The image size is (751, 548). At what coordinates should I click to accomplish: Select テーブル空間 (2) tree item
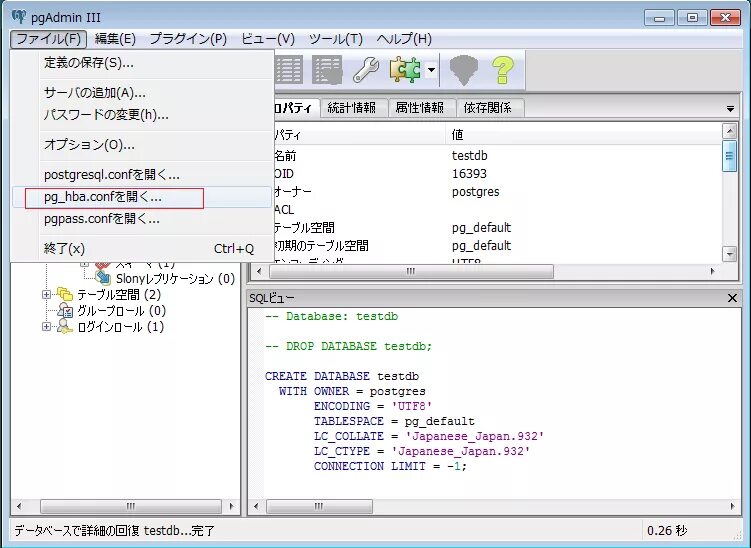[119, 295]
